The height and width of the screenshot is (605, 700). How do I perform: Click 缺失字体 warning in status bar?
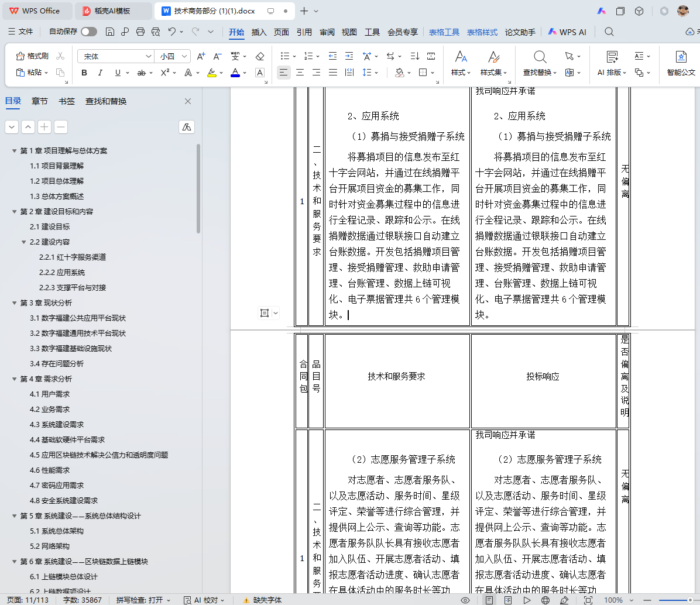262,600
